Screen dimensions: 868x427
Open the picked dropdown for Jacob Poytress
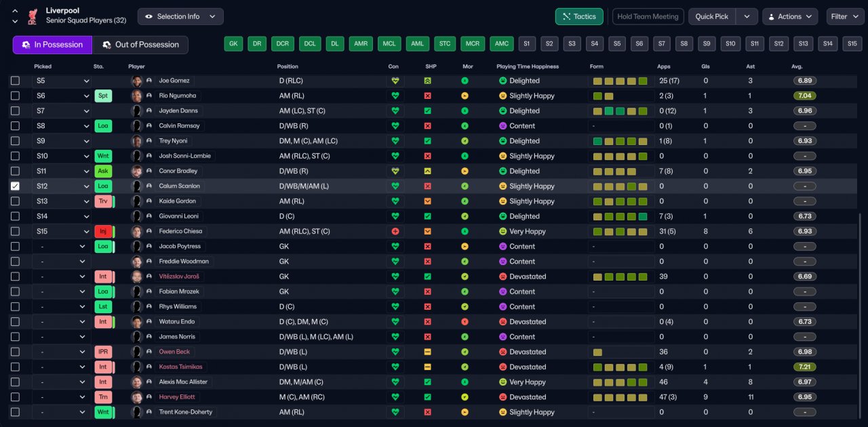point(62,246)
